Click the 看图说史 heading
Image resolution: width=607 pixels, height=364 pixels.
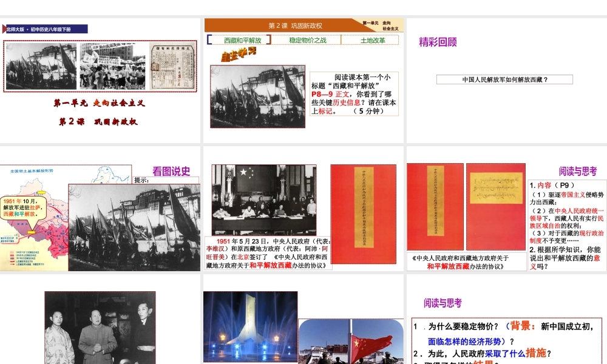[x=171, y=171]
